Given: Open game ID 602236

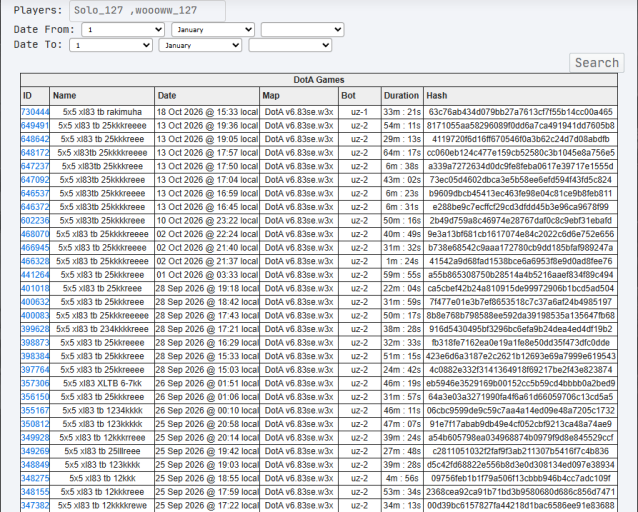Looking at the screenshot, I should [35, 221].
